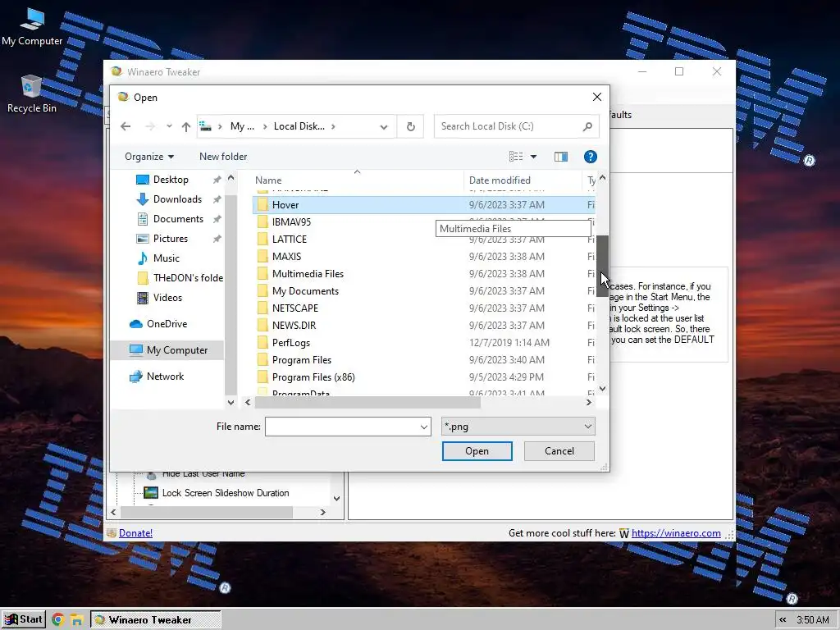Viewport: 840px width, 630px height.
Task: Select the MAXIS folder
Action: tap(423, 257)
